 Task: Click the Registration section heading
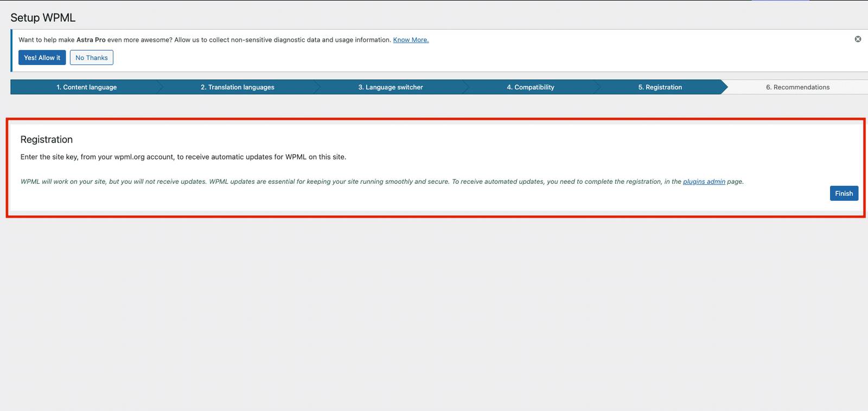pos(47,140)
